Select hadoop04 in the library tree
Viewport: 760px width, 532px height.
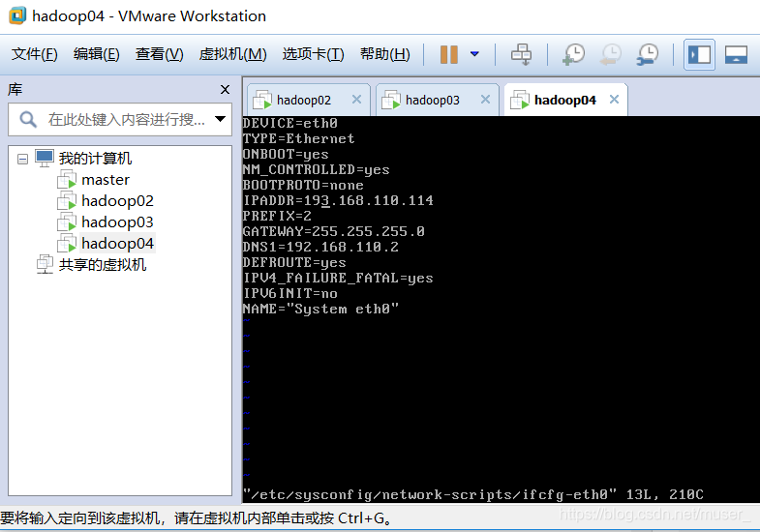[x=117, y=244]
